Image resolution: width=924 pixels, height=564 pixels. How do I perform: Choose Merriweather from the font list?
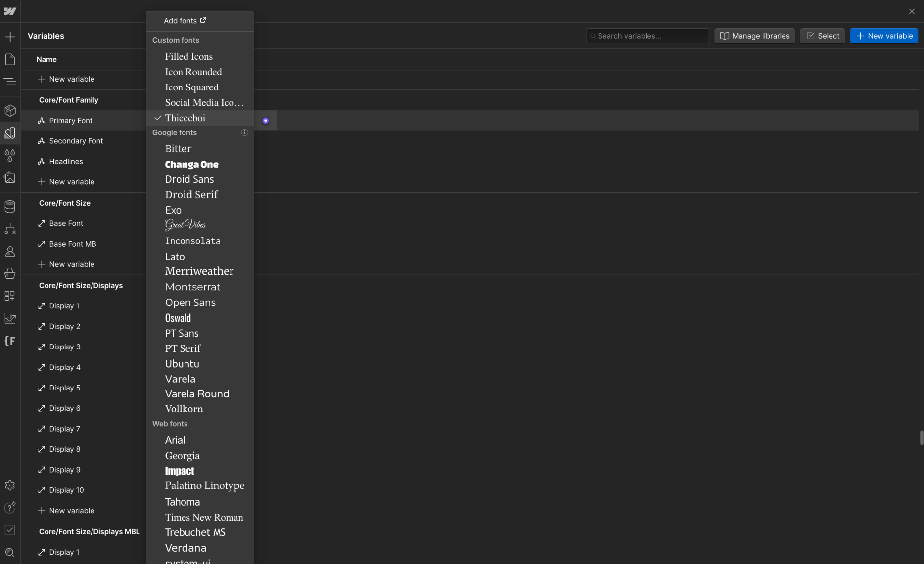pos(199,271)
